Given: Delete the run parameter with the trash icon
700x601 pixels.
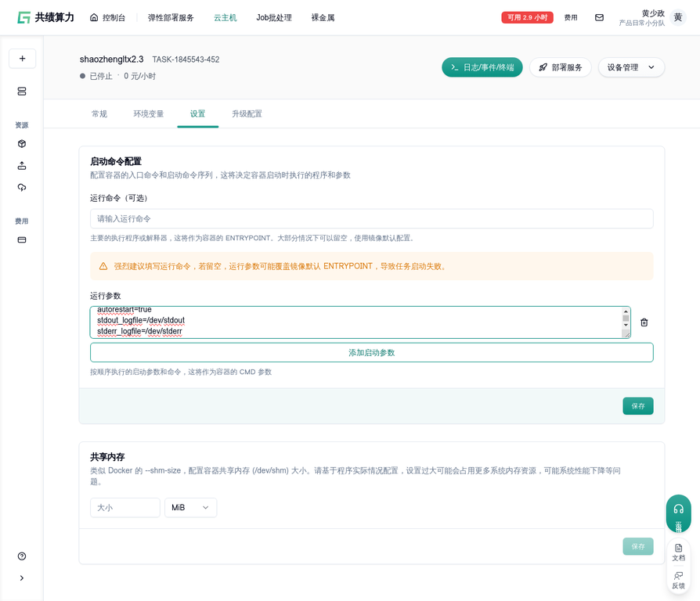Looking at the screenshot, I should pos(644,322).
